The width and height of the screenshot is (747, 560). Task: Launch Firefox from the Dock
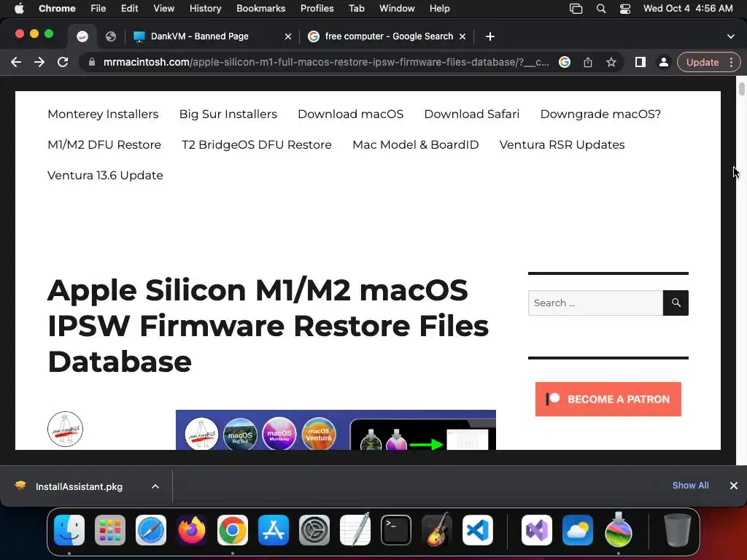coord(192,530)
